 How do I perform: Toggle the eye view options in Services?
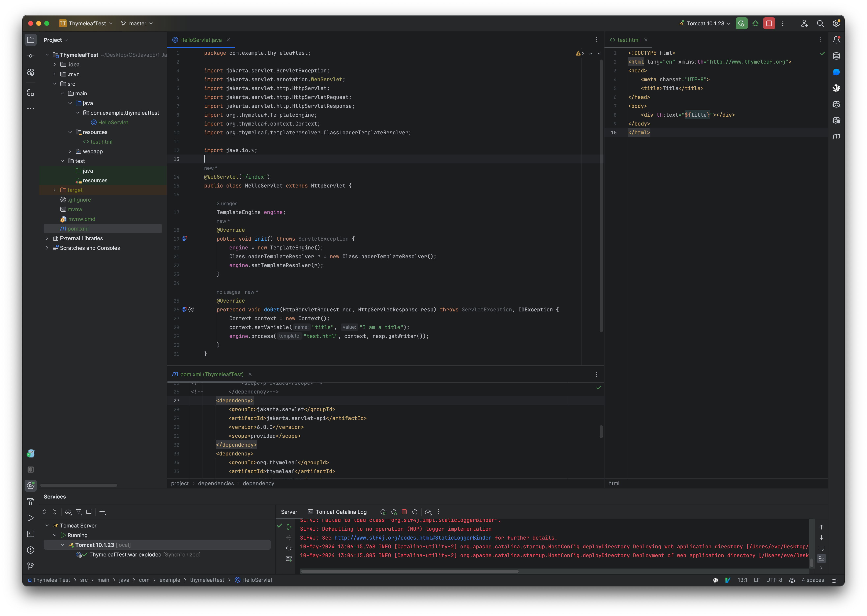[x=68, y=512]
